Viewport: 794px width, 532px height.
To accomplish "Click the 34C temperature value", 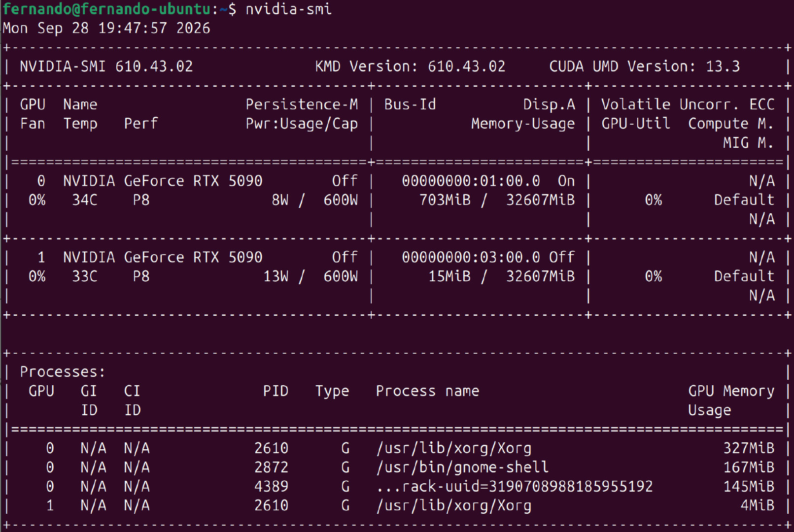I will [x=85, y=200].
